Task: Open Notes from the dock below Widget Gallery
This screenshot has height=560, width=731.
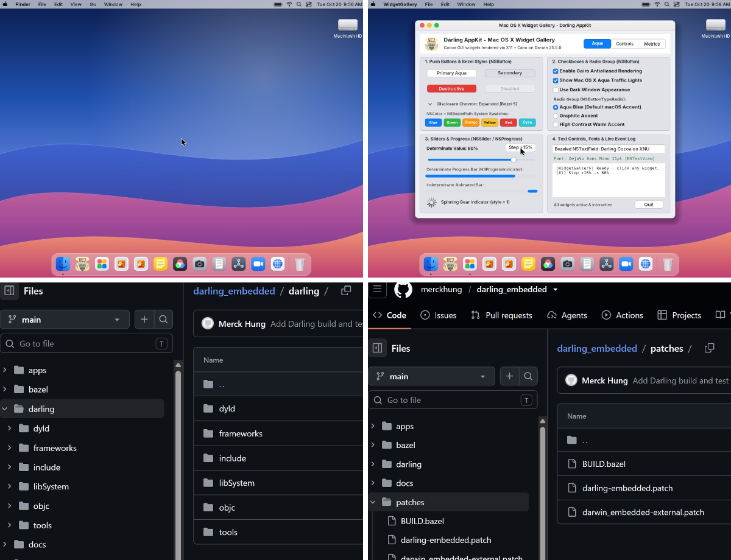Action: click(528, 264)
